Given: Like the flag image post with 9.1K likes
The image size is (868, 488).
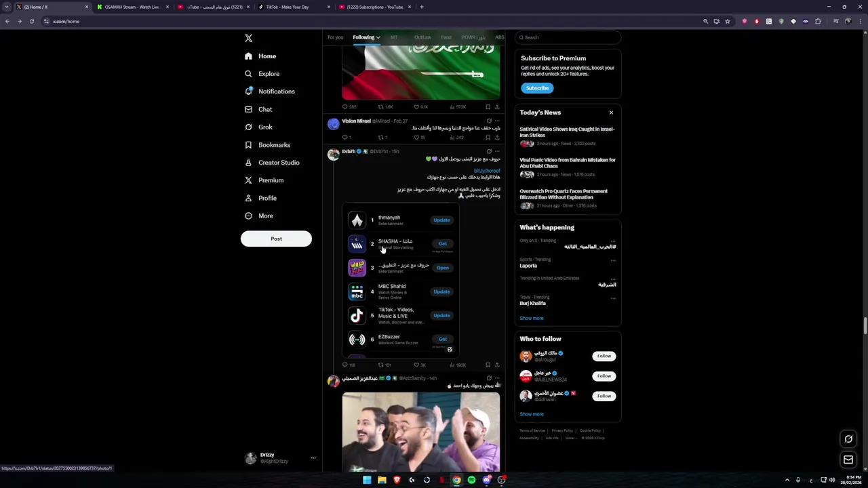Looking at the screenshot, I should coord(416,106).
